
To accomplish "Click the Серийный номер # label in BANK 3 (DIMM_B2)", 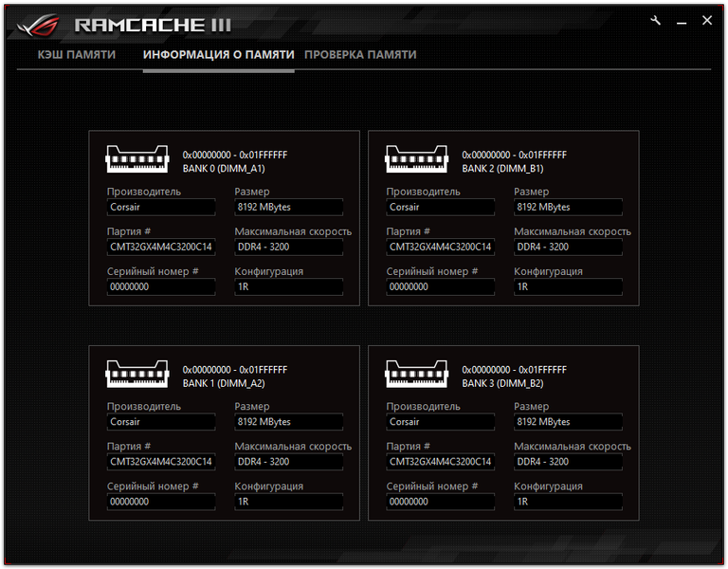I will point(432,486).
